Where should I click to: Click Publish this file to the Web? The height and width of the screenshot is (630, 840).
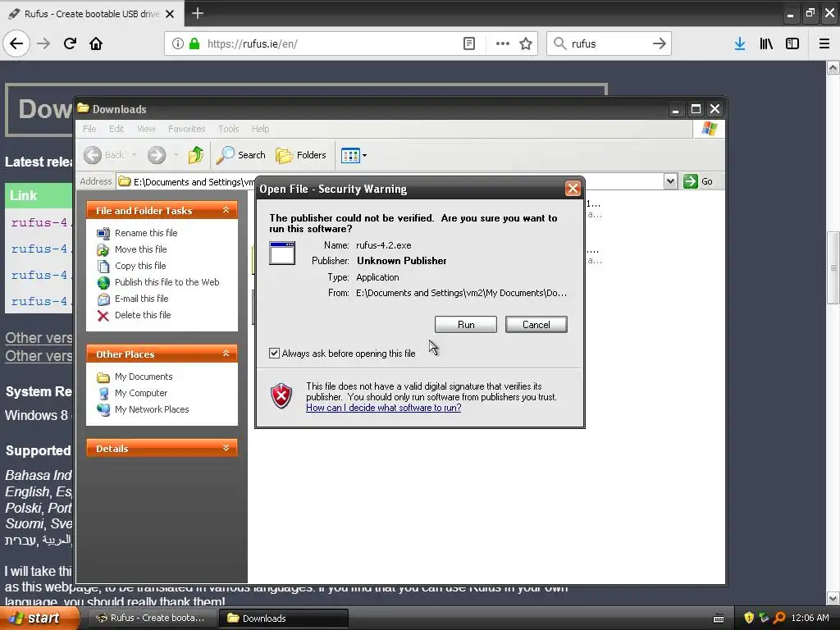tap(158, 282)
